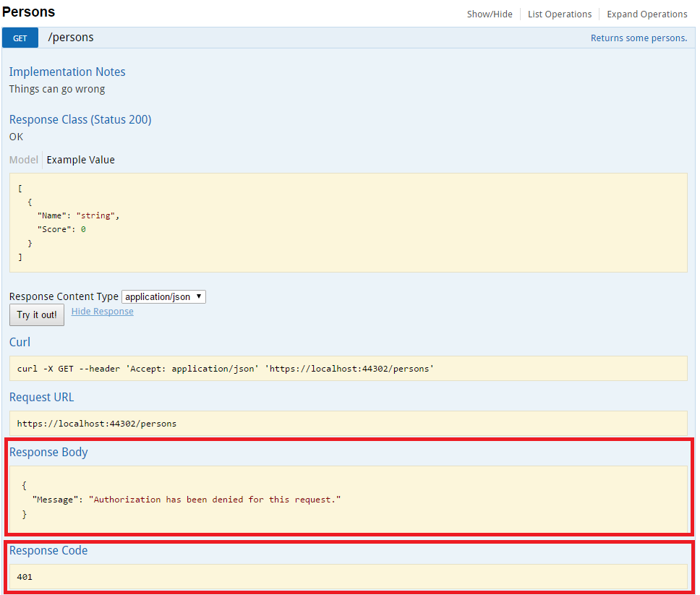The width and height of the screenshot is (700, 595).
Task: Click the GET method badge
Action: point(20,38)
